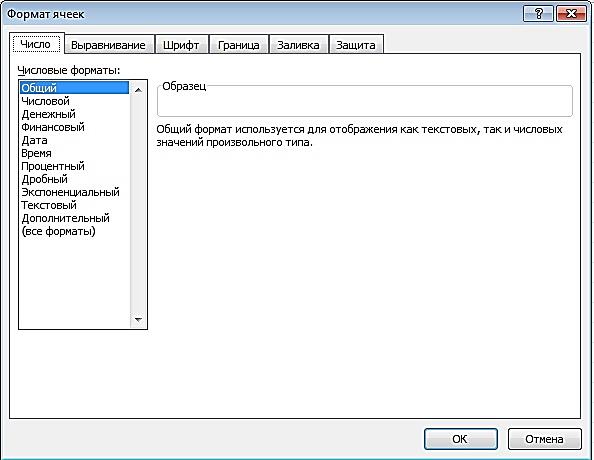The height and width of the screenshot is (460, 594).
Task: Select the Дата format
Action: coord(74,140)
